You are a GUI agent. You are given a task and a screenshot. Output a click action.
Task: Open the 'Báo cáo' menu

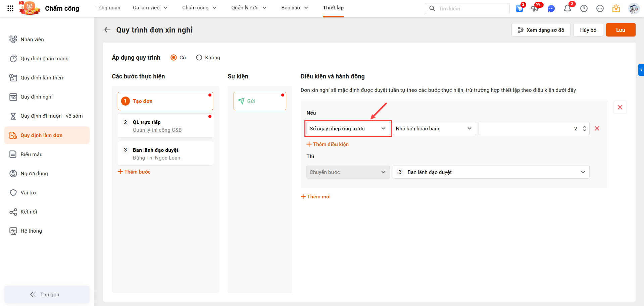(x=294, y=8)
